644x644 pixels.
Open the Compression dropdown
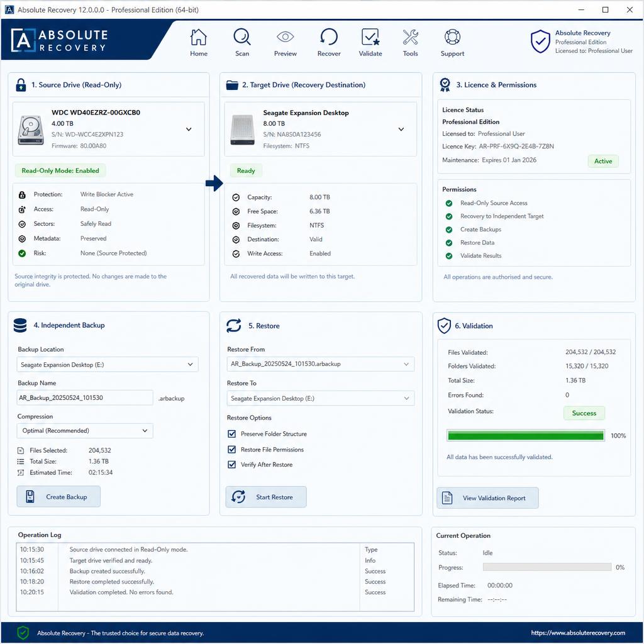[x=85, y=431]
